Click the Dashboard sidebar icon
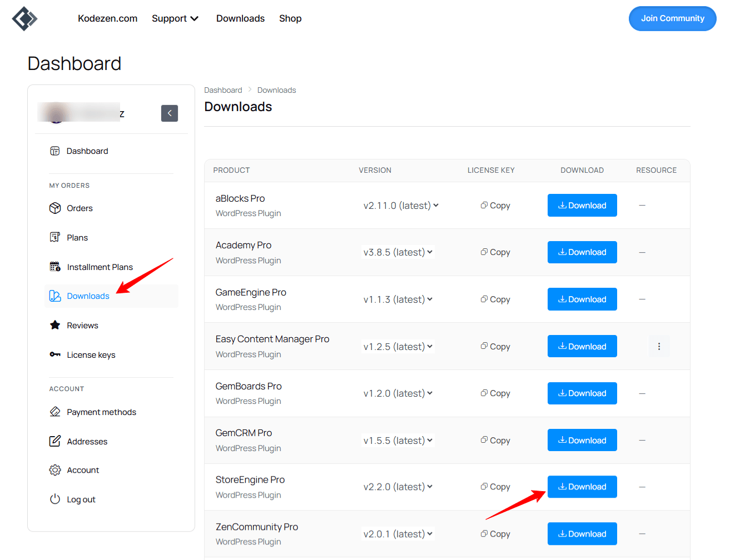 click(54, 151)
